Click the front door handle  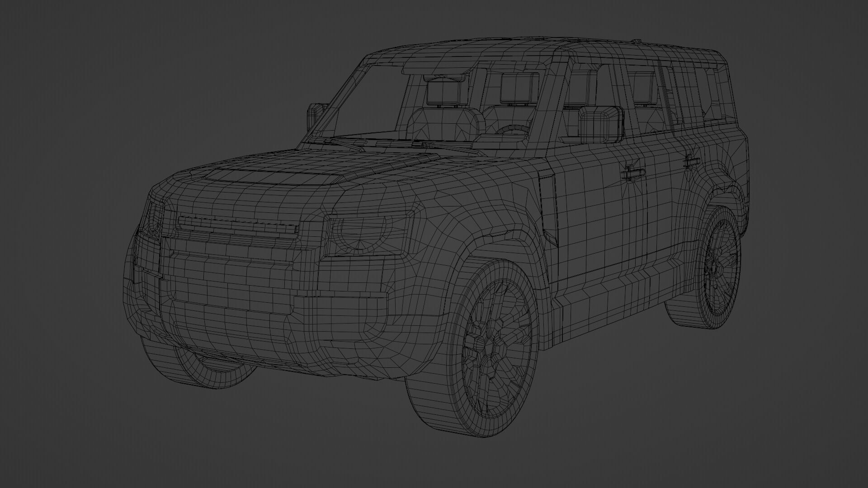(x=632, y=173)
